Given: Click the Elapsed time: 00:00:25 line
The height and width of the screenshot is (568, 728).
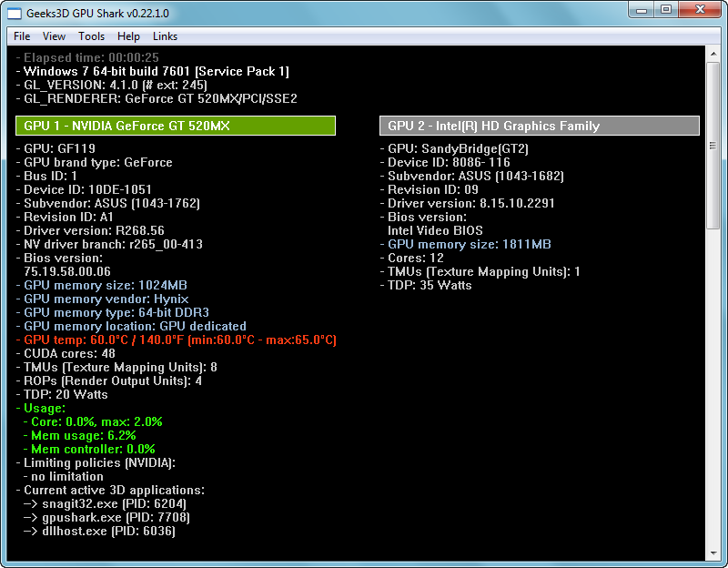Looking at the screenshot, I should (x=87, y=57).
